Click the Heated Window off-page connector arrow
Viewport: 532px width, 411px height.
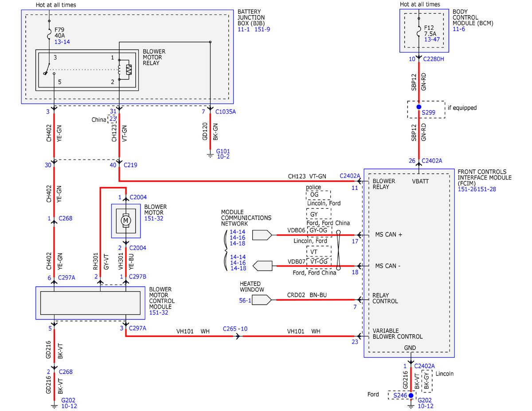[x=261, y=300]
